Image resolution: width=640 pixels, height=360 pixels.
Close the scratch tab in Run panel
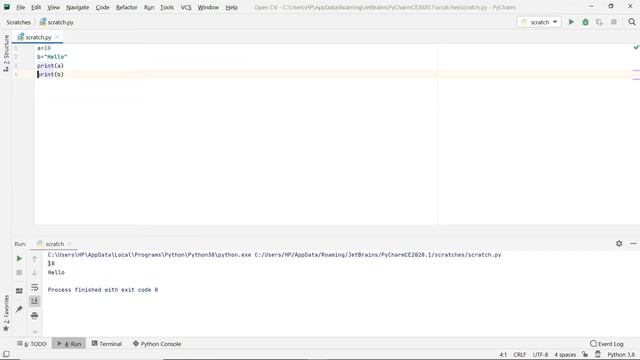[70, 244]
